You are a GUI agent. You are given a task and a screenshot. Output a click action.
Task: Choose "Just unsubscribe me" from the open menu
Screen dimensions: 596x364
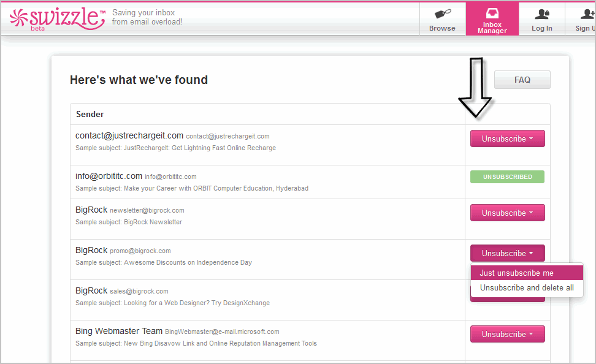click(526, 273)
